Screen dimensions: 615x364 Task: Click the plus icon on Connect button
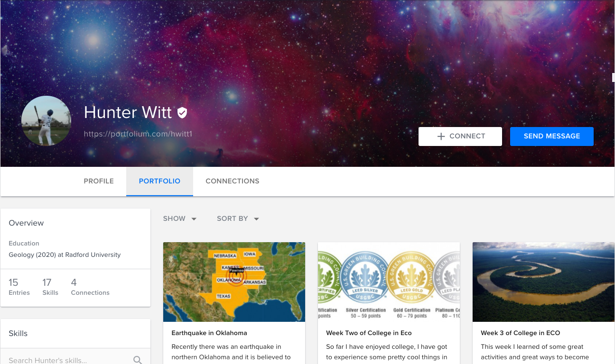pos(441,136)
